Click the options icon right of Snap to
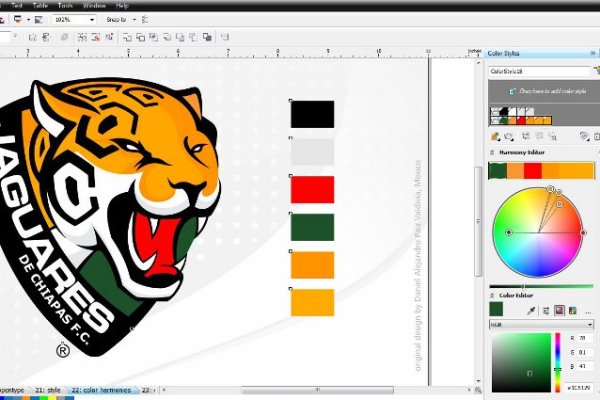600x400 pixels. tap(145, 20)
